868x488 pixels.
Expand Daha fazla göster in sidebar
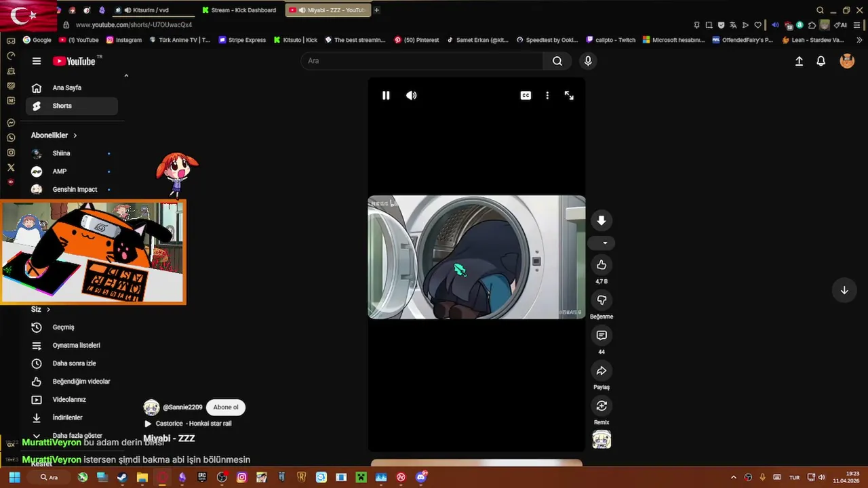pos(72,436)
